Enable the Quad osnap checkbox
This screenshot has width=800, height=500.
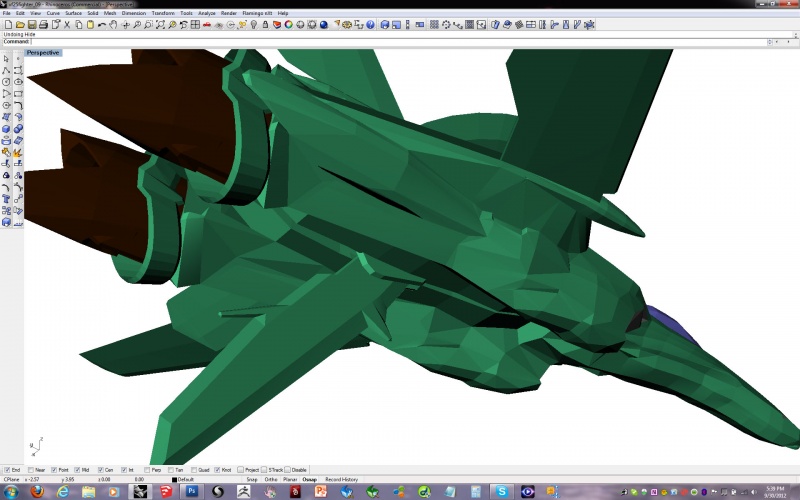coord(194,470)
